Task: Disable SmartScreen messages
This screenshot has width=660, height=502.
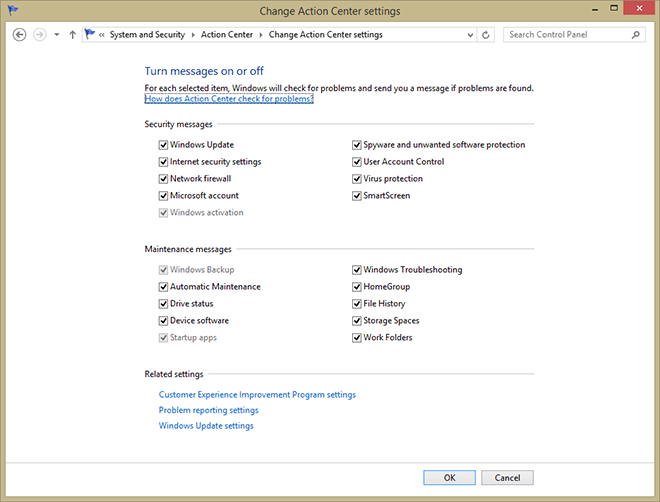Action: pyautogui.click(x=357, y=196)
